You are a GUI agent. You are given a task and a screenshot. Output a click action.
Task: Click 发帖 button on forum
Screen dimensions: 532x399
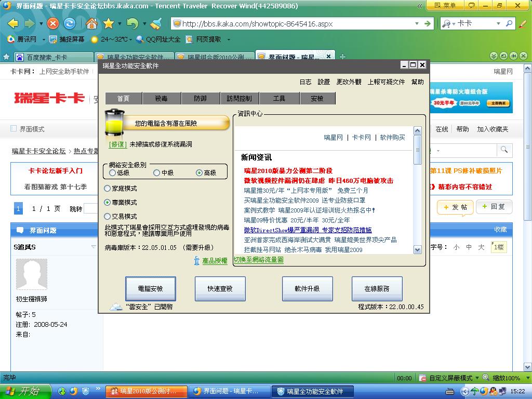456,207
